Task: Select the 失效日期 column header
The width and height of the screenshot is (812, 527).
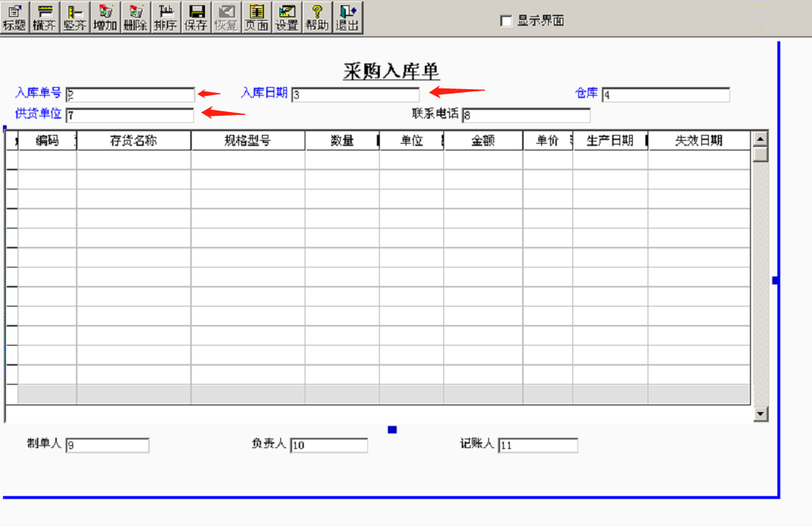Action: click(x=699, y=141)
